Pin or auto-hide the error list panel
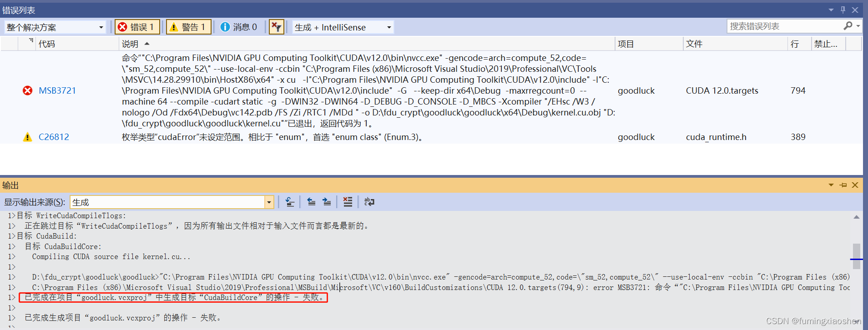Viewport: 868px width, 330px height. point(843,10)
